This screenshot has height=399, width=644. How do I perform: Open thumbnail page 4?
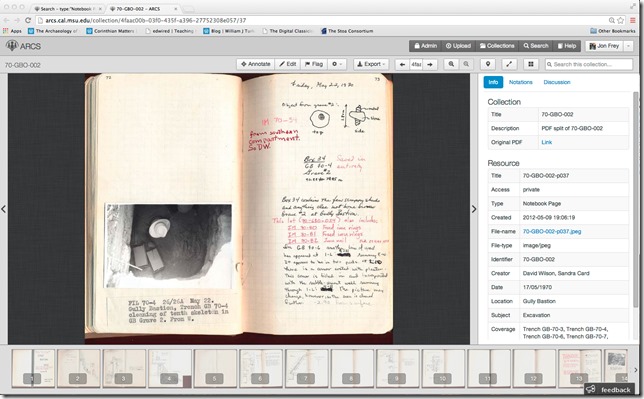tap(170, 368)
